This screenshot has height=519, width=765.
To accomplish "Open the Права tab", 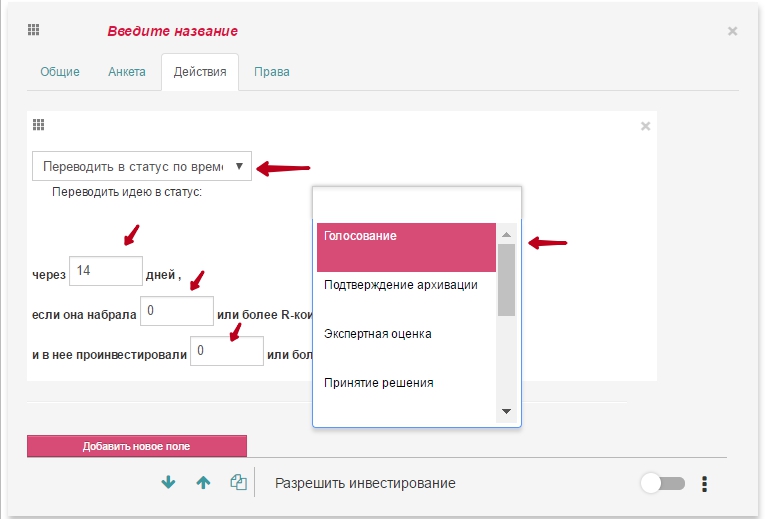I will [272, 72].
